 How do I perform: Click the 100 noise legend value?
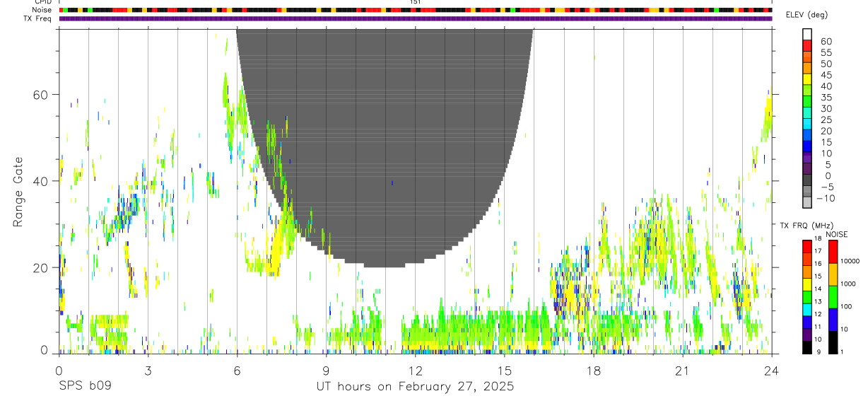coord(847,306)
